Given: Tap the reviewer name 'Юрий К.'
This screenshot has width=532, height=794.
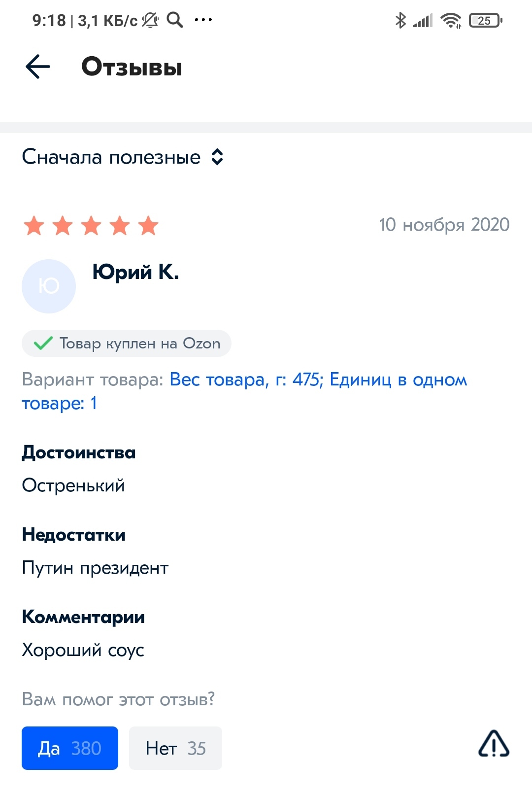Looking at the screenshot, I should pyautogui.click(x=136, y=272).
